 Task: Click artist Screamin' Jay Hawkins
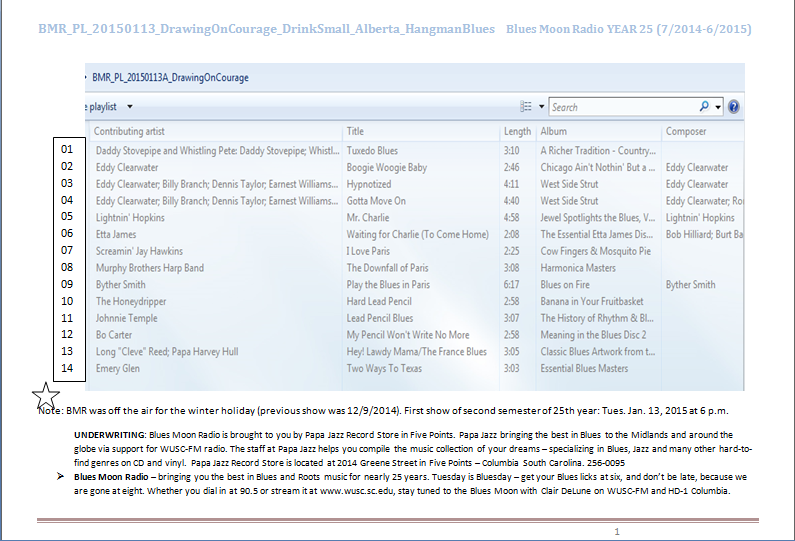pyautogui.click(x=139, y=251)
